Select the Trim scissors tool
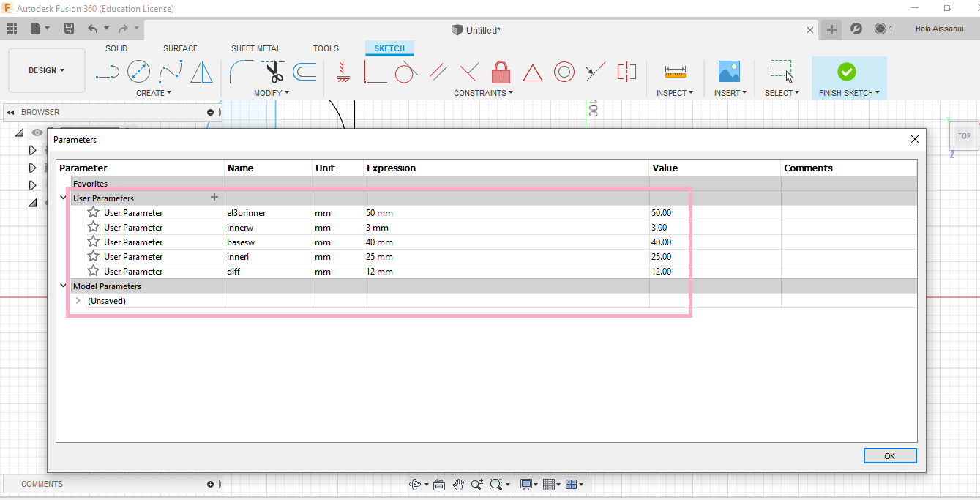Image resolution: width=980 pixels, height=500 pixels. tap(274, 72)
